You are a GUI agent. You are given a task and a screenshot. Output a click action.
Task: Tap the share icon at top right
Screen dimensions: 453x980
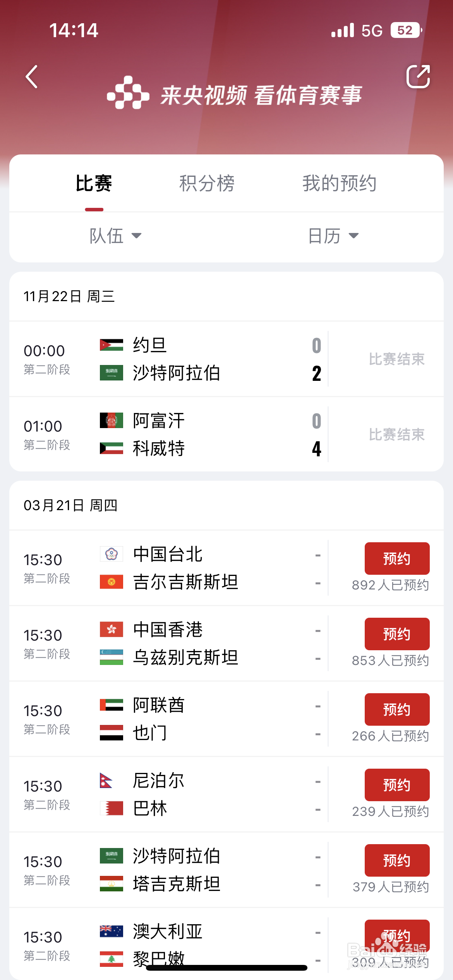point(418,76)
